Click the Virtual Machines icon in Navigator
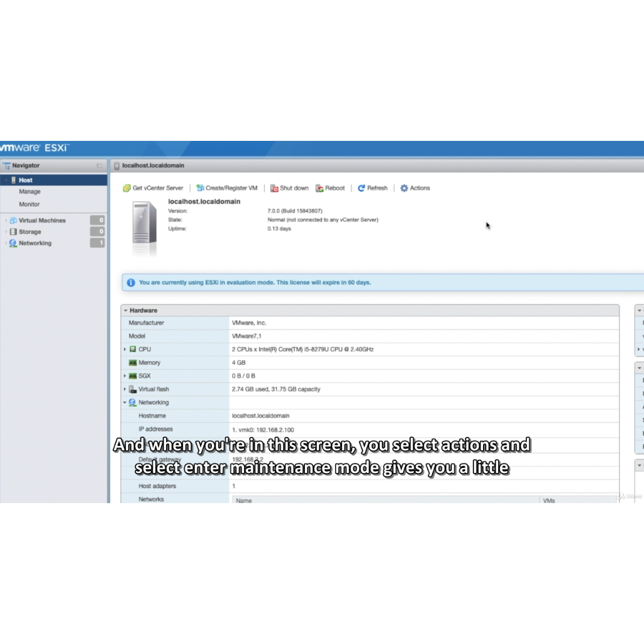The image size is (644, 644). [x=13, y=221]
